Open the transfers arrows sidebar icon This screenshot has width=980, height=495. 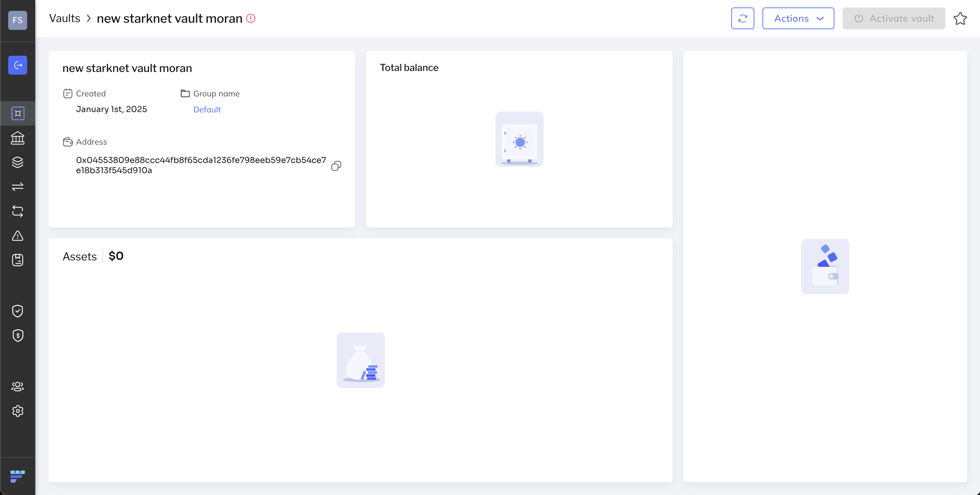pyautogui.click(x=18, y=187)
